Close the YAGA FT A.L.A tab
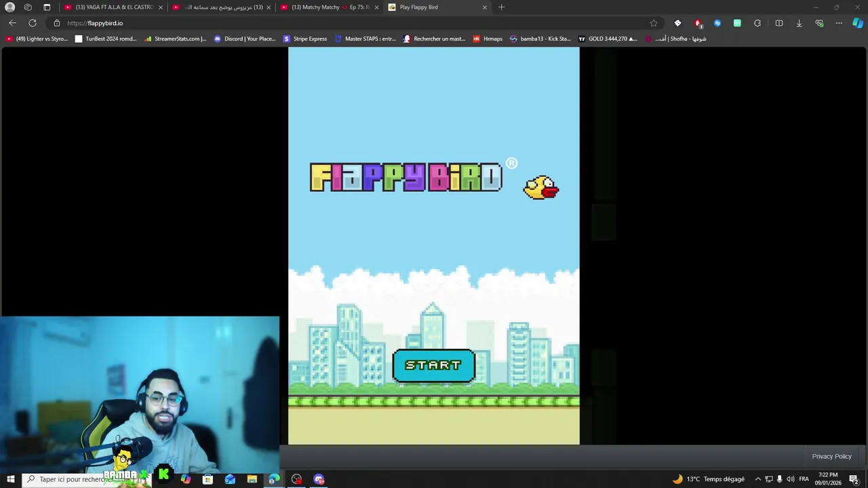This screenshot has width=868, height=488. [x=161, y=7]
